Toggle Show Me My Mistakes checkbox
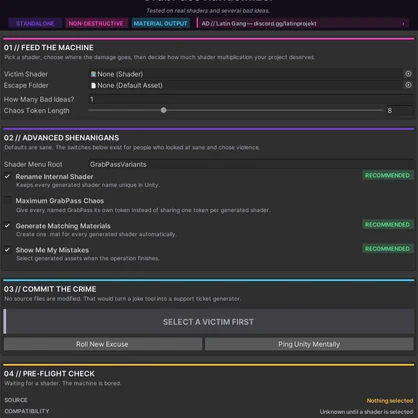This screenshot has width=418, height=418. point(7,249)
